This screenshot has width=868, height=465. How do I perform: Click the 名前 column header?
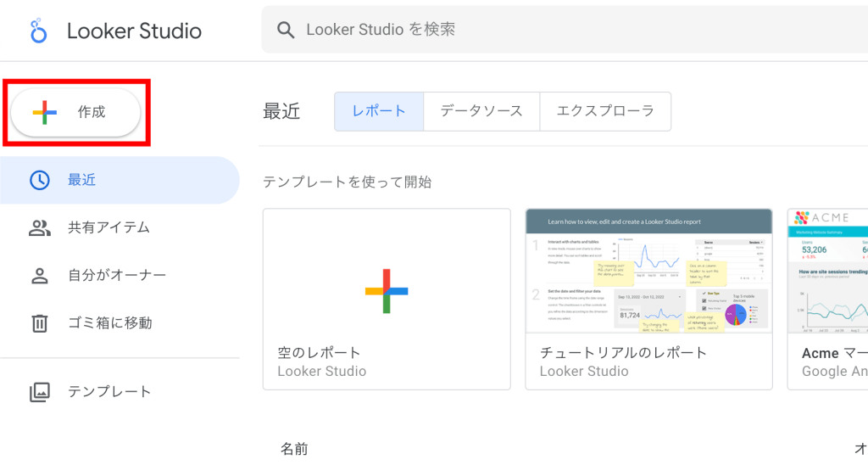(x=294, y=449)
